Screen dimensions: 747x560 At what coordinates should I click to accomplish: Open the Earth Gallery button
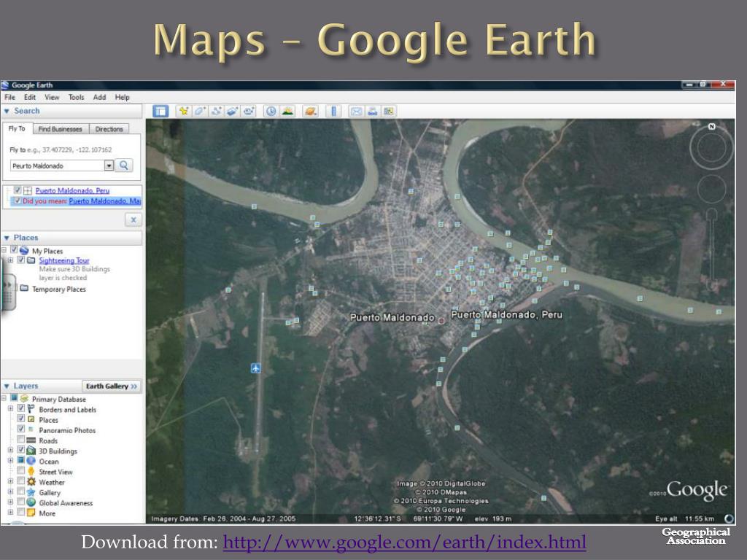pos(112,386)
